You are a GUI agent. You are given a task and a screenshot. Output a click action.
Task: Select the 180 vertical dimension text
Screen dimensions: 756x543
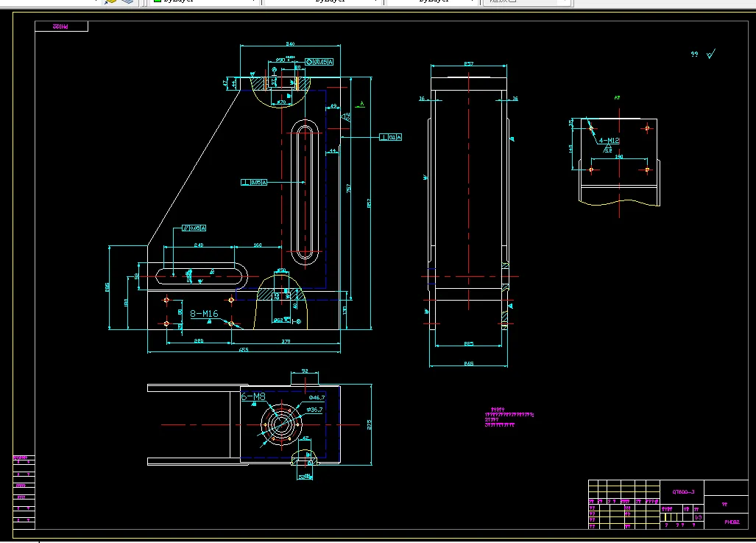(126, 303)
